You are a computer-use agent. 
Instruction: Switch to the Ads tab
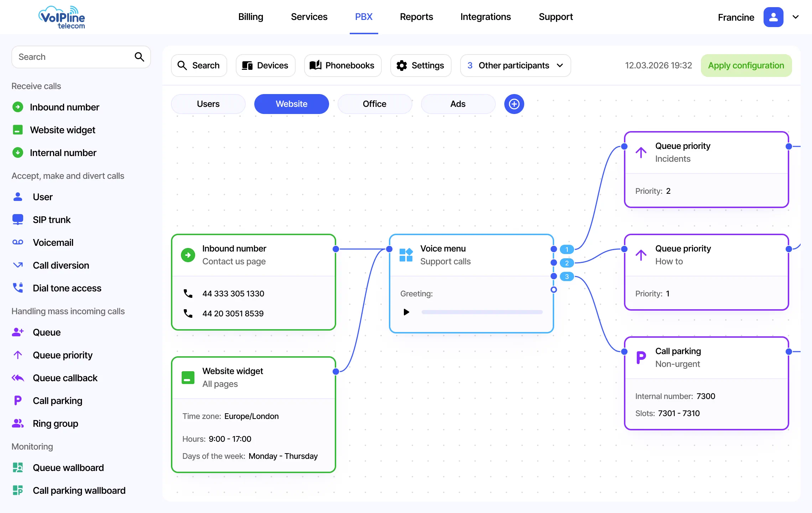tap(458, 104)
